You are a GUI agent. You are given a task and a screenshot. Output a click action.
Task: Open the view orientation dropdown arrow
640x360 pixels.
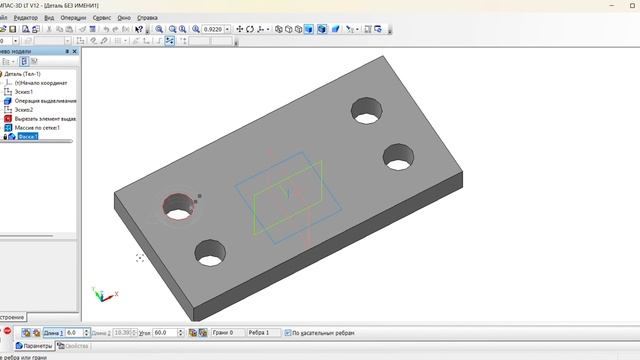click(268, 29)
